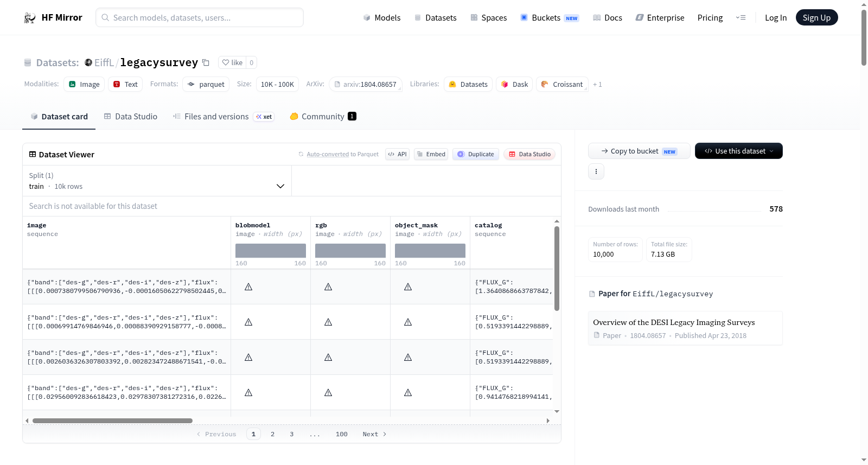Click the EiffL user avatar icon
Image resolution: width=868 pixels, height=465 pixels.
[x=88, y=62]
